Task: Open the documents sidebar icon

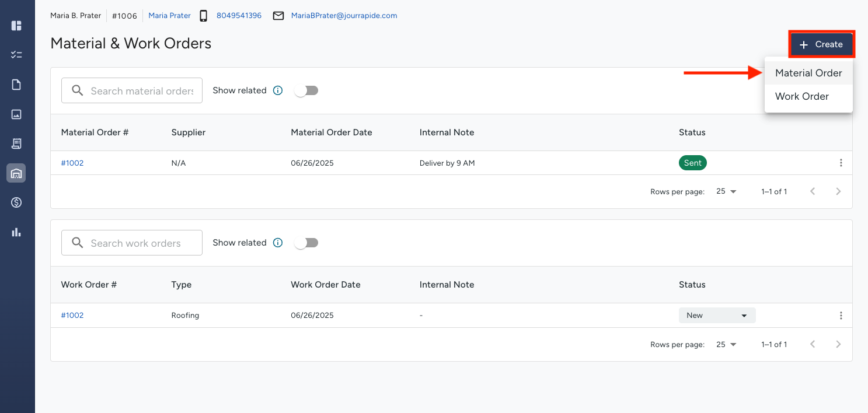Action: [16, 85]
